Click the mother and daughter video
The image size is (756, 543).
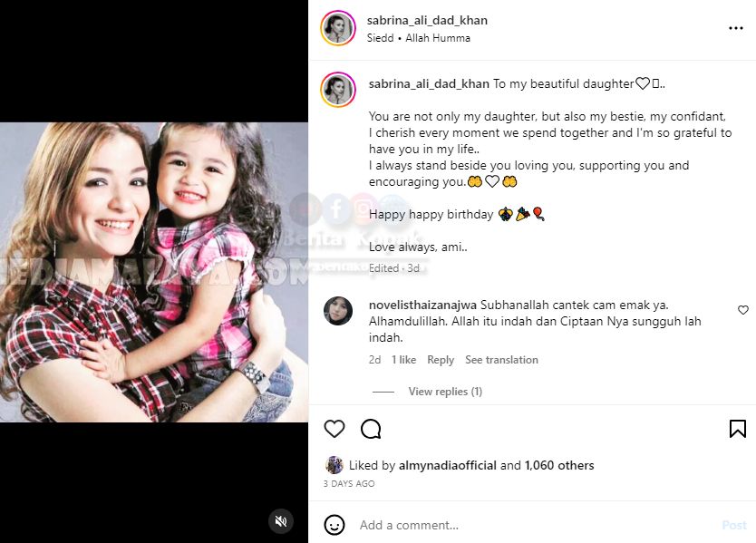point(154,272)
